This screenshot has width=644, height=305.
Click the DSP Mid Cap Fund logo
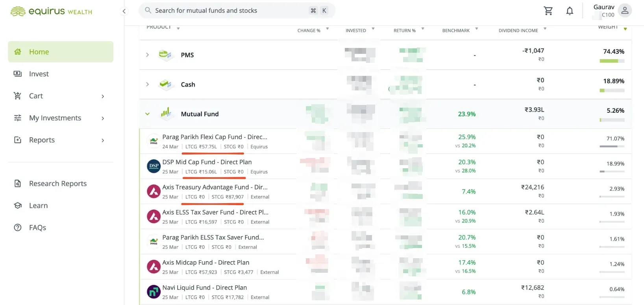(x=154, y=166)
